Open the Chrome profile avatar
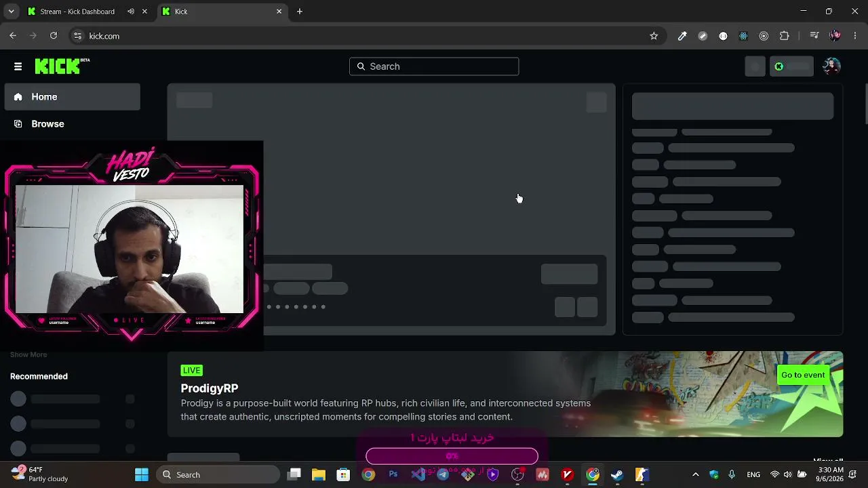 (x=835, y=36)
